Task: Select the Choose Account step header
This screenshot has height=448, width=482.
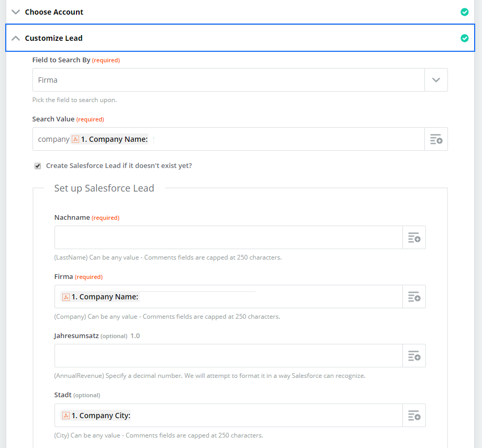Action: click(x=240, y=12)
